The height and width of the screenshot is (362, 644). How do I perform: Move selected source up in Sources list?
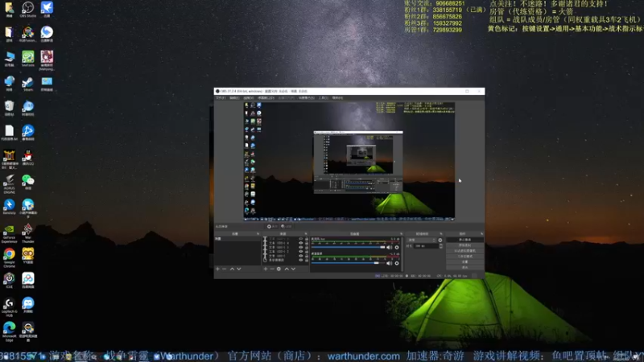click(x=287, y=269)
